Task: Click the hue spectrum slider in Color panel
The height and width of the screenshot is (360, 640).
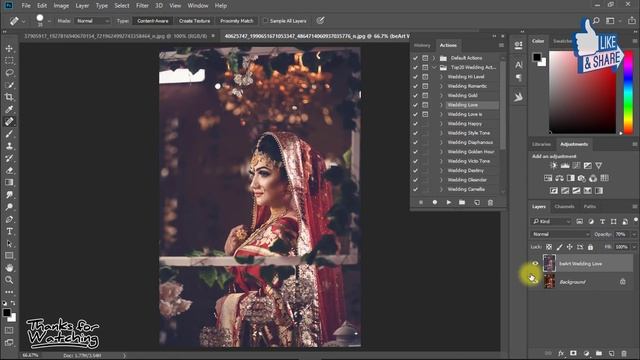Action: tap(628, 93)
